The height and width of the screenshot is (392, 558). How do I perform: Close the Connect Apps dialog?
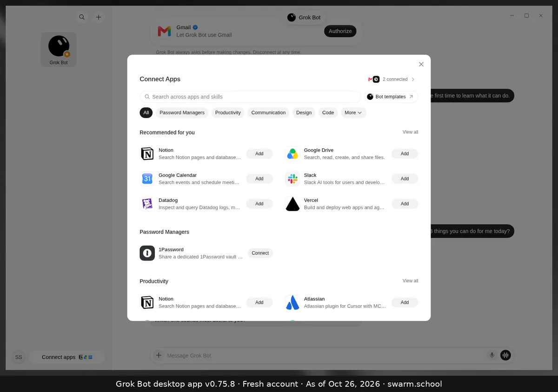(421, 65)
